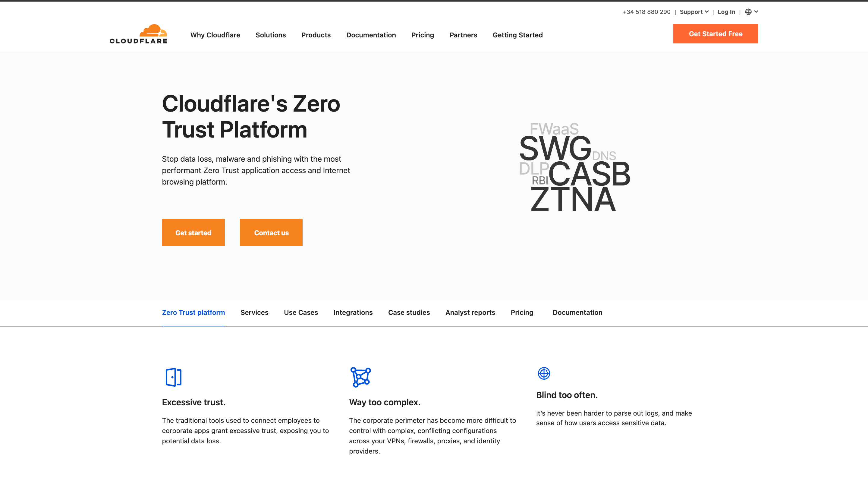Open Partners from the navigation bar
This screenshot has width=868, height=497.
click(463, 35)
